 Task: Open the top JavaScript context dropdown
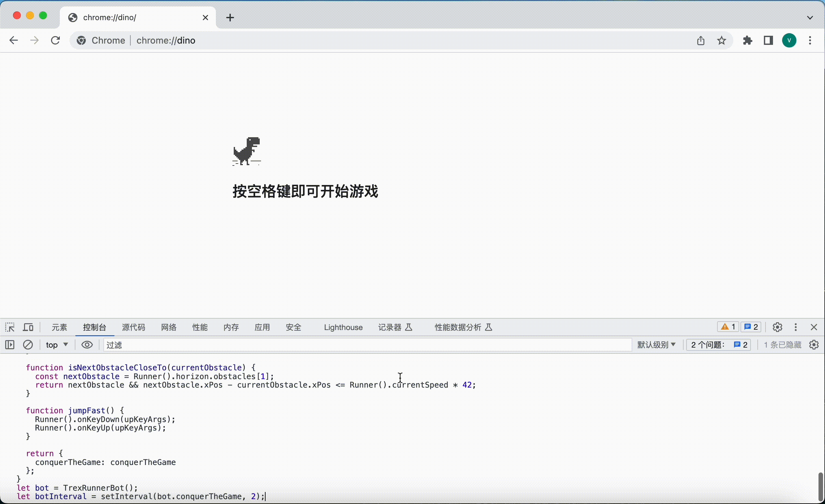57,345
